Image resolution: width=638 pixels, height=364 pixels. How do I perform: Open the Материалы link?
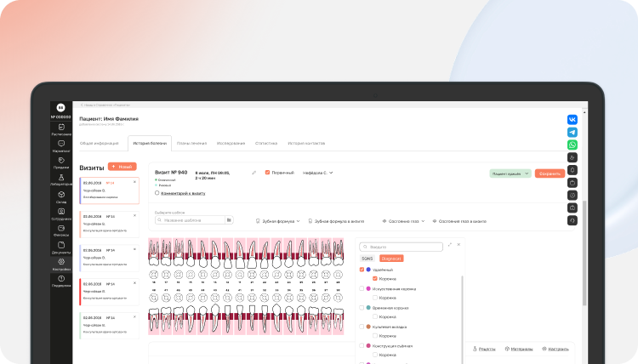coord(521,349)
